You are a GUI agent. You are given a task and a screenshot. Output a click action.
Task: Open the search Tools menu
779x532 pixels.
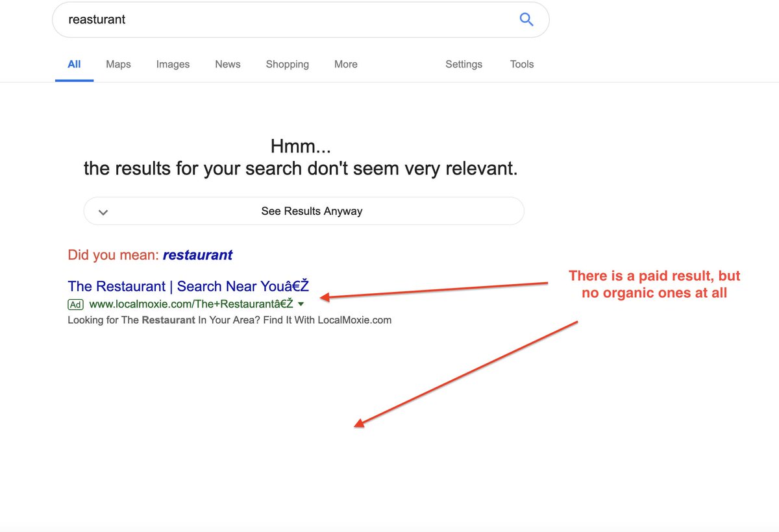522,64
